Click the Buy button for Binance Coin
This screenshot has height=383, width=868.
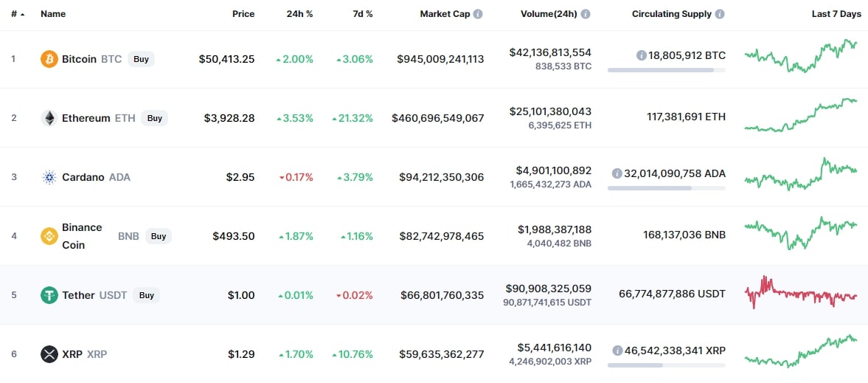[159, 236]
